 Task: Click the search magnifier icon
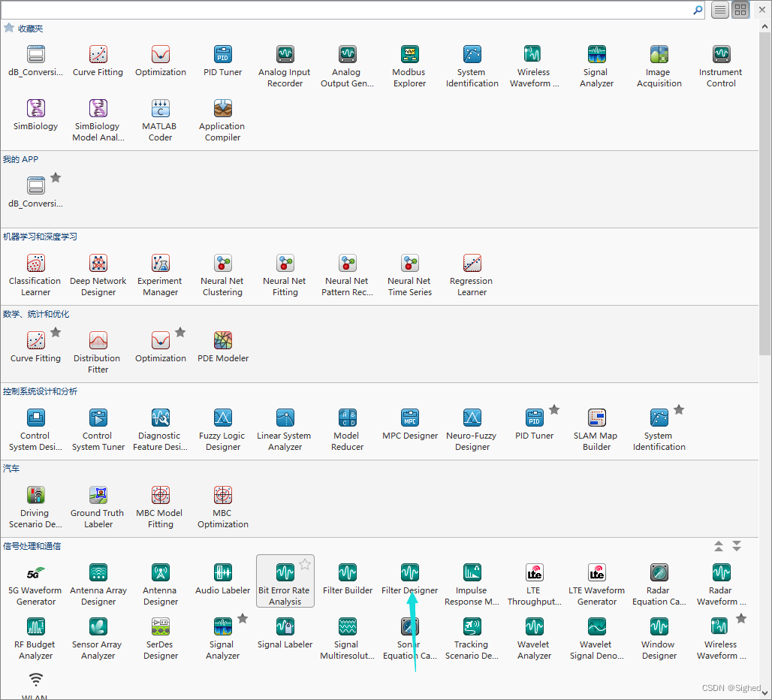698,10
